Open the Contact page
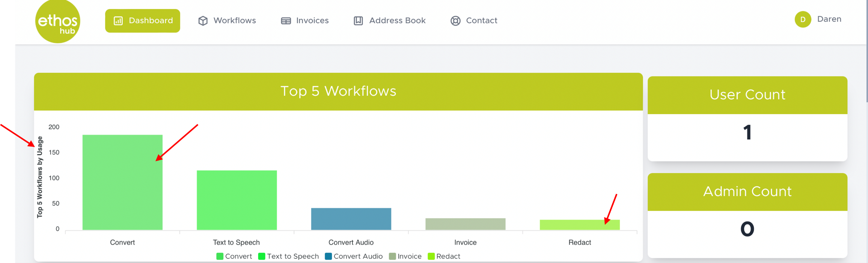Screen dimensions: 868x263 click(x=481, y=21)
